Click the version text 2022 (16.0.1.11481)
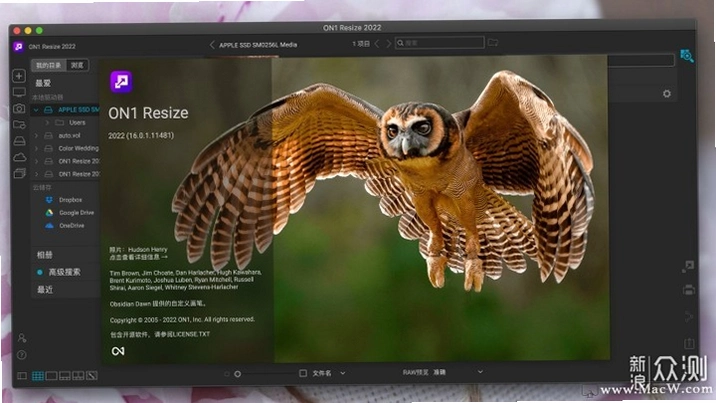 coord(141,136)
